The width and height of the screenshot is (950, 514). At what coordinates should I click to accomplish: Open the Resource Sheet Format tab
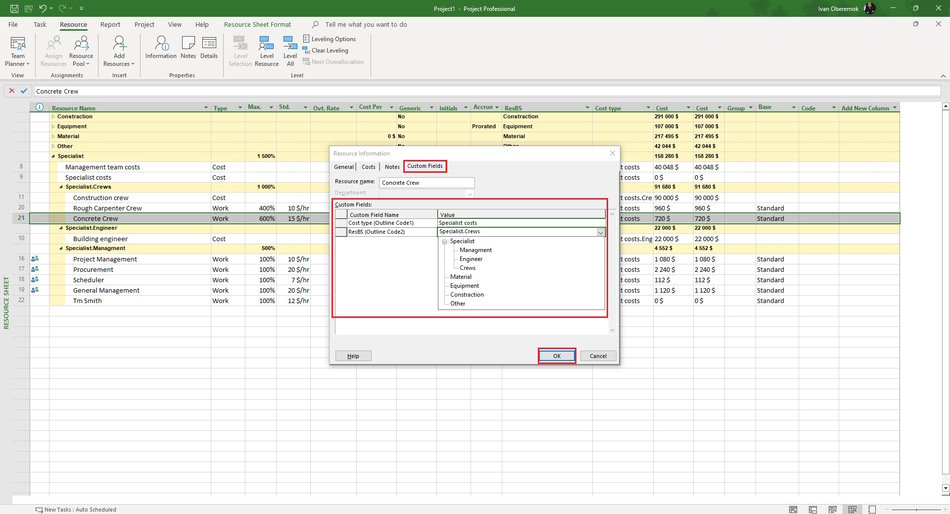coord(257,24)
